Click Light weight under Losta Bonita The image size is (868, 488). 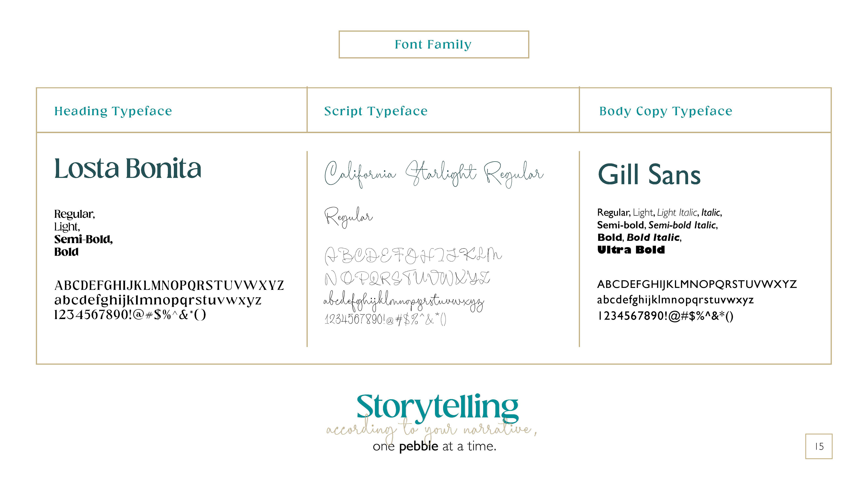point(67,227)
